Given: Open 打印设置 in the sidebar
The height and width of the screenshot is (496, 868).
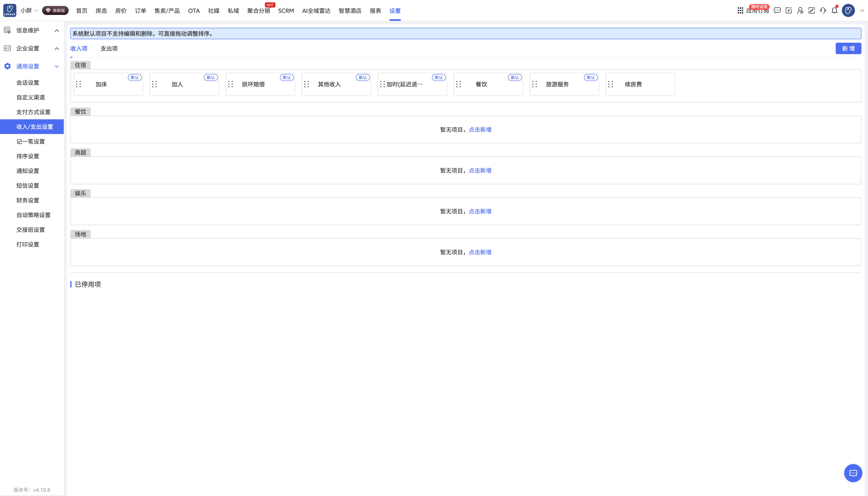Looking at the screenshot, I should (x=28, y=244).
